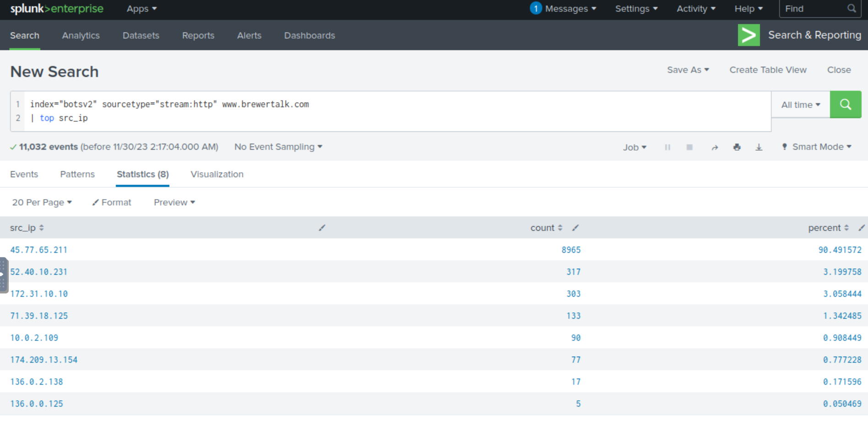
Task: Open the Messages dropdown
Action: click(570, 9)
